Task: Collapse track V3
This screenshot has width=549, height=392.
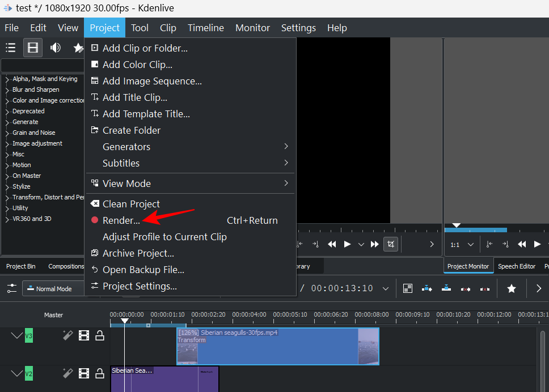Action: pyautogui.click(x=16, y=336)
